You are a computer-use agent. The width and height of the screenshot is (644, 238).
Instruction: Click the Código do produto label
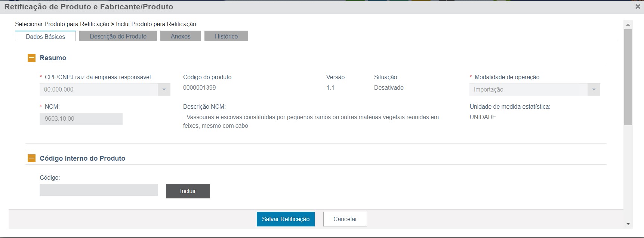(208, 77)
